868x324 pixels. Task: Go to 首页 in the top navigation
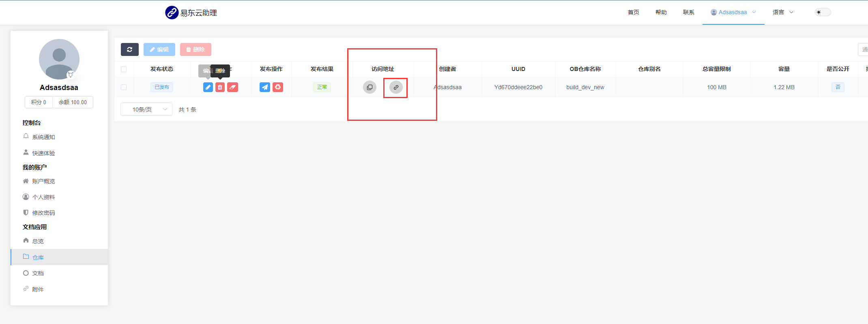pos(633,12)
